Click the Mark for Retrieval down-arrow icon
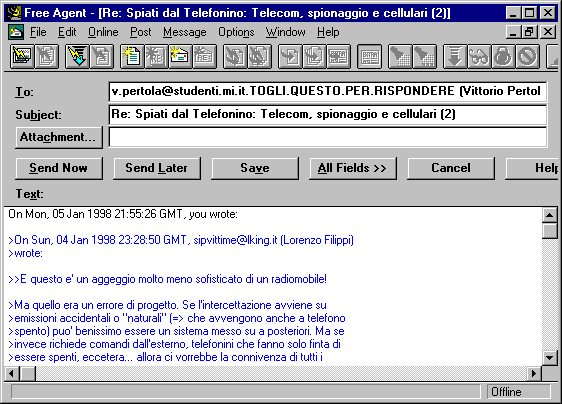562x404 pixels. pyautogui.click(x=455, y=56)
